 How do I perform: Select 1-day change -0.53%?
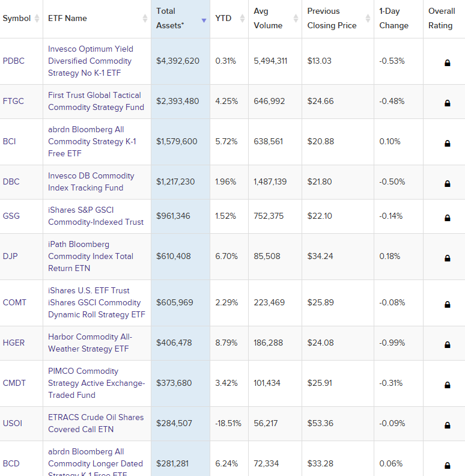coord(392,61)
